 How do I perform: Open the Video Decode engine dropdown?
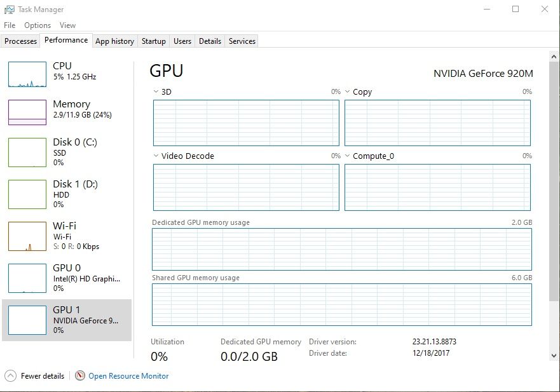click(156, 156)
